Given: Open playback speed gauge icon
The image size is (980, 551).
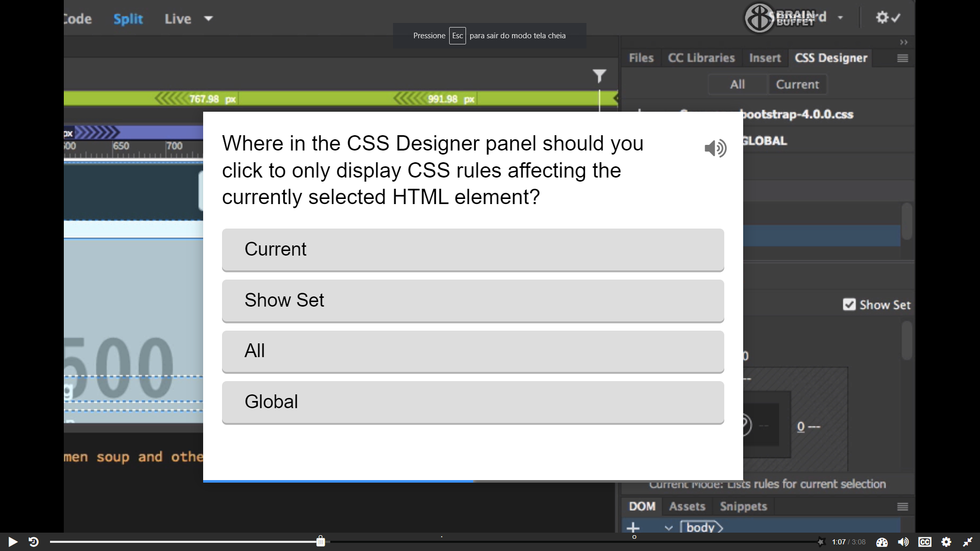Looking at the screenshot, I should 882,542.
